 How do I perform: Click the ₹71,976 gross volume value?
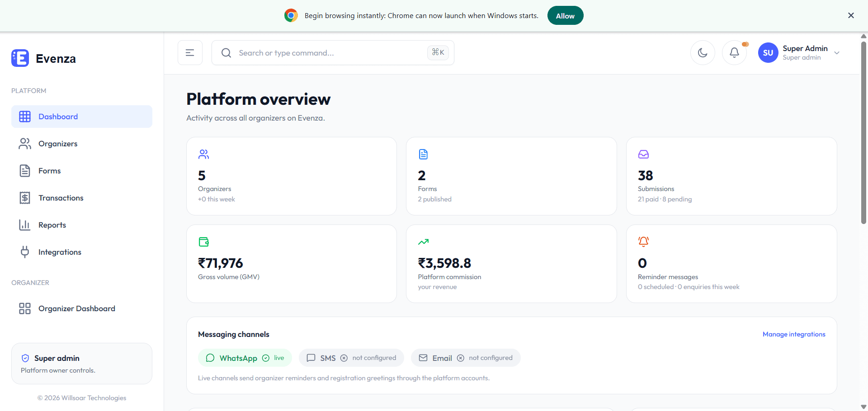pos(221,263)
